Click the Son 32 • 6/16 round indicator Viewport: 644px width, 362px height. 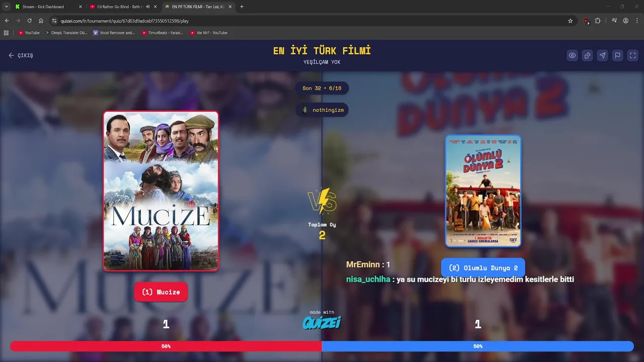click(322, 88)
